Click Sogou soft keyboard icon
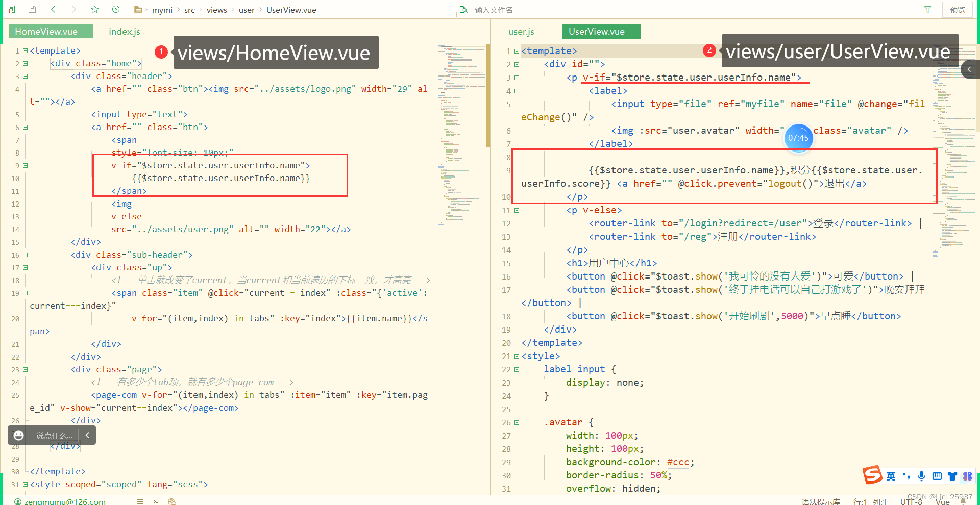 pos(937,476)
